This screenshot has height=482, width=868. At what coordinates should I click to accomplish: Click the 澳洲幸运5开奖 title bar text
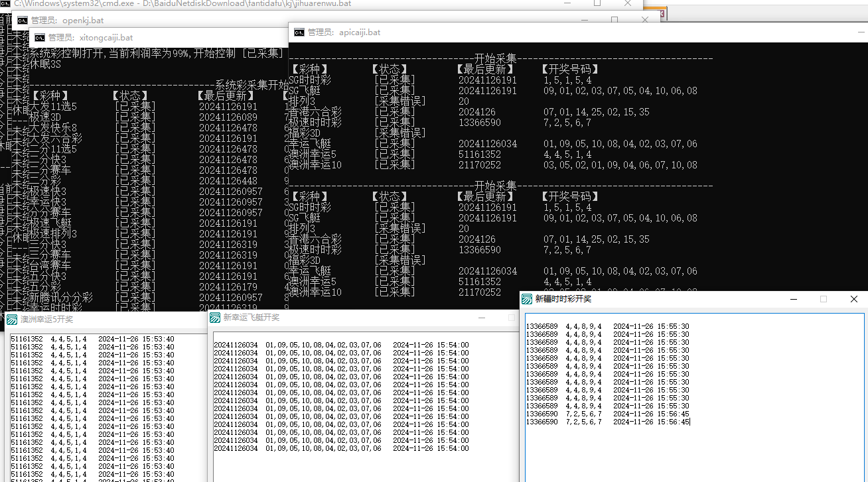point(46,320)
